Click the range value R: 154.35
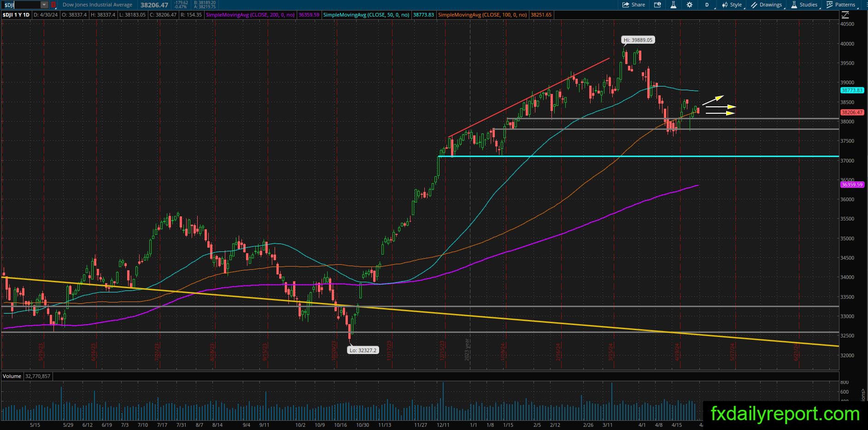The width and height of the screenshot is (868, 430). click(x=191, y=15)
